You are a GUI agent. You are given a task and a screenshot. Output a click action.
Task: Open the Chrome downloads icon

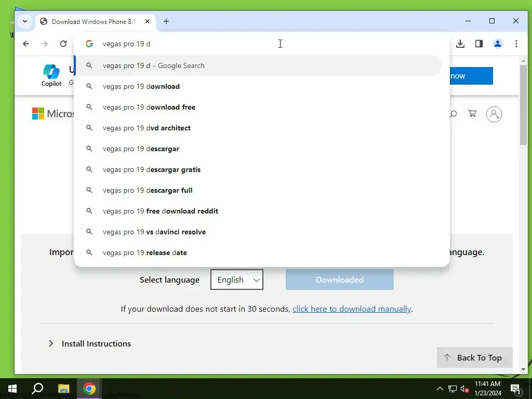pyautogui.click(x=460, y=44)
